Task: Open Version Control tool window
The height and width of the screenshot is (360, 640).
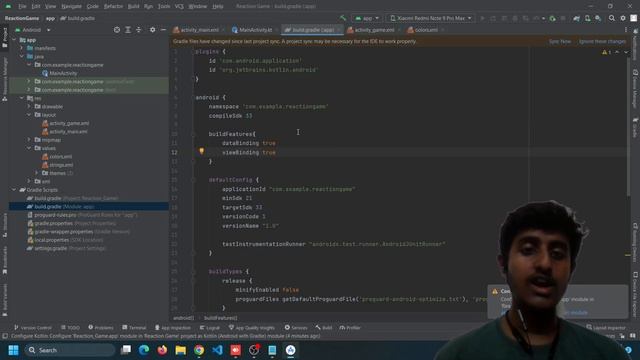Action: [x=33, y=328]
